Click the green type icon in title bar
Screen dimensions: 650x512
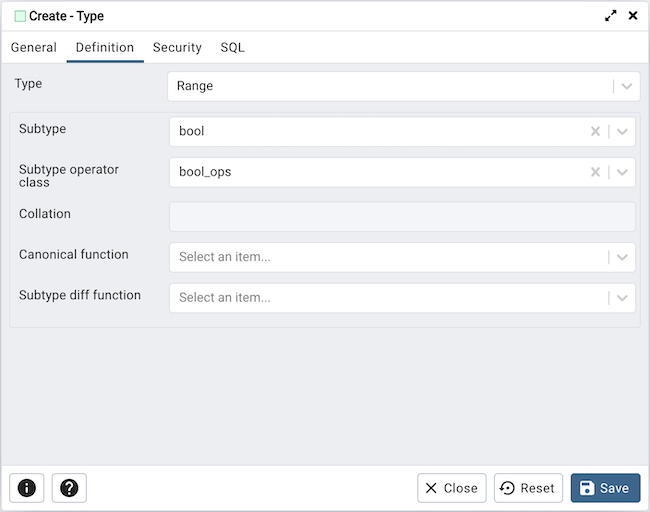[x=20, y=16]
